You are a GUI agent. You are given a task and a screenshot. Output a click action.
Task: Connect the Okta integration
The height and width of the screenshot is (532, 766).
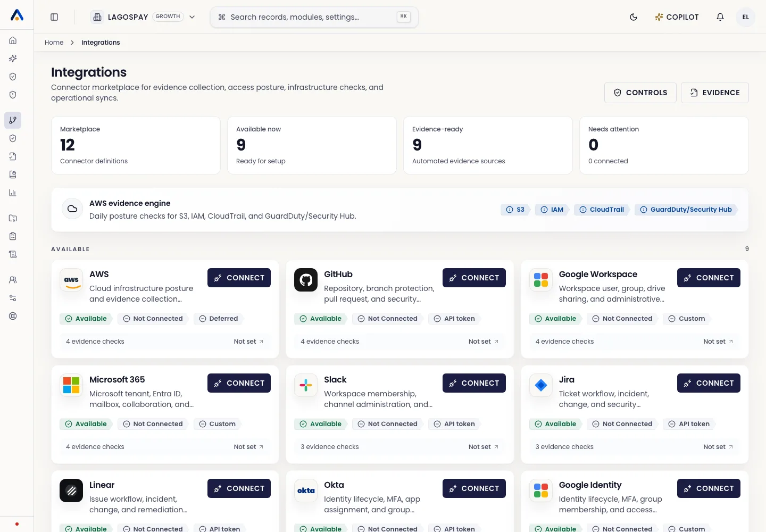click(474, 488)
